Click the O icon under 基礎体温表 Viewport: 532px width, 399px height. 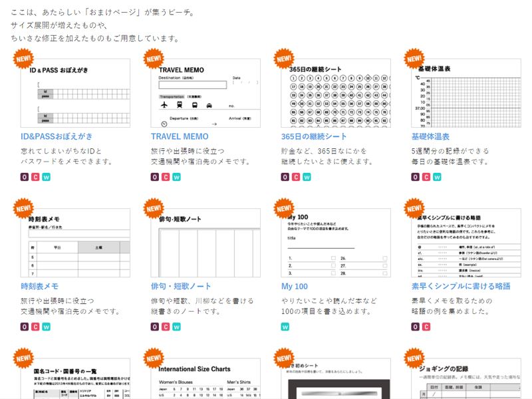pos(415,177)
